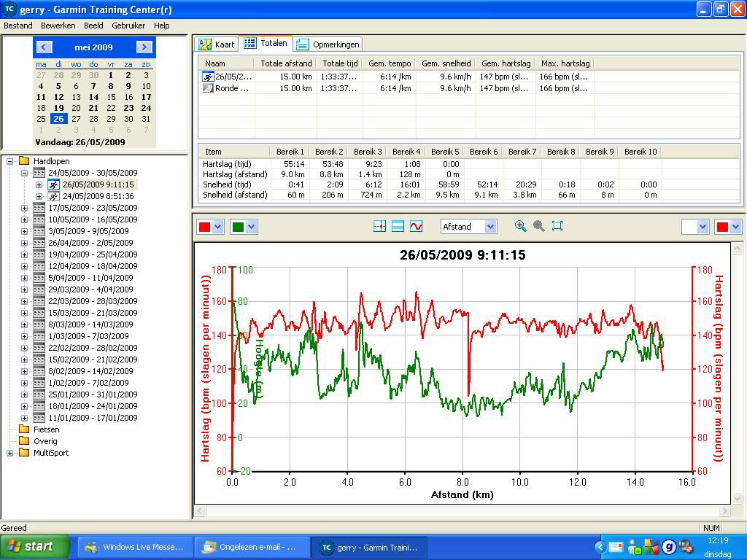
Task: Collapse week 24/05/2009 - 30/05/2009
Action: point(24,173)
